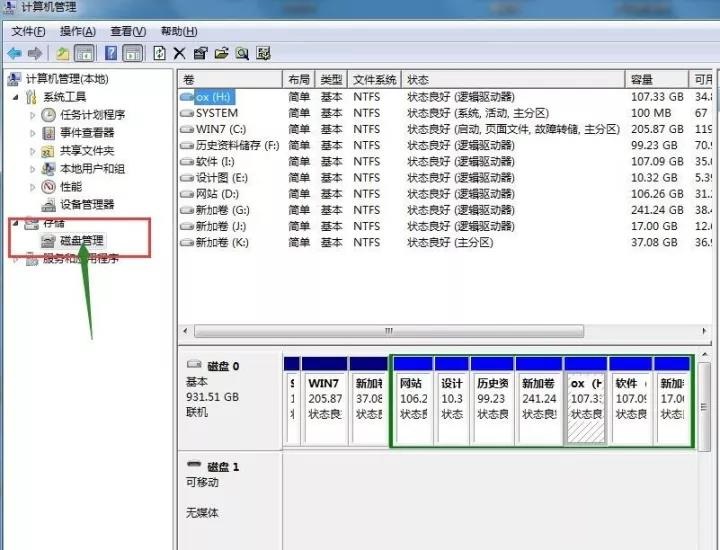Click the Delete X toolbar icon
The image size is (720, 550).
[x=180, y=53]
